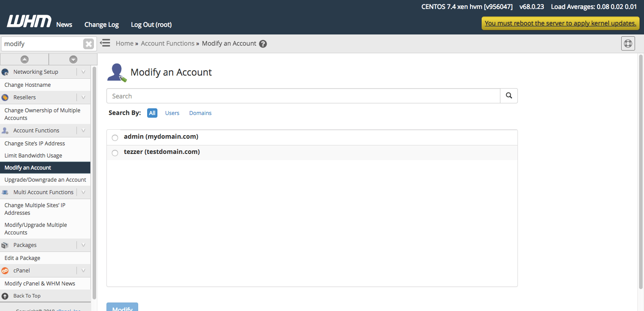Click Back To Top text

27,296
